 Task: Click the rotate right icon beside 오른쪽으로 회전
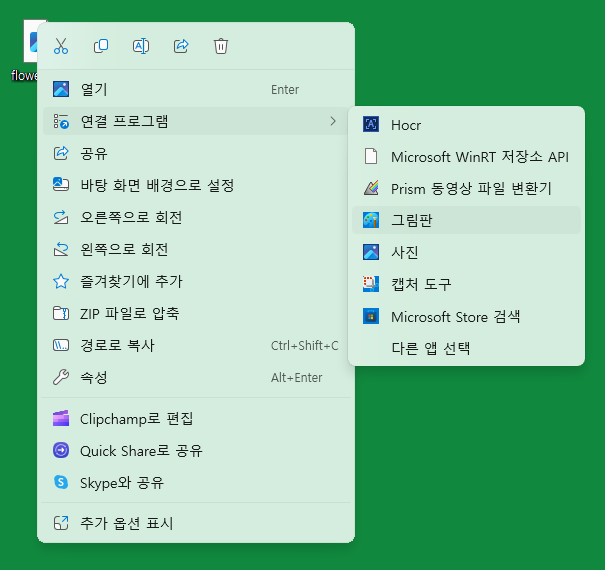(61, 217)
